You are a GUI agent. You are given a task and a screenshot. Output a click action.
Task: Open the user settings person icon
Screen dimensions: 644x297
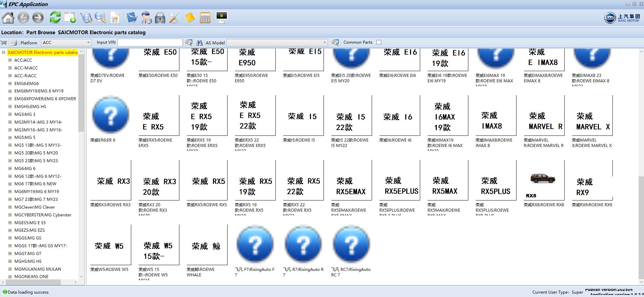point(147,18)
